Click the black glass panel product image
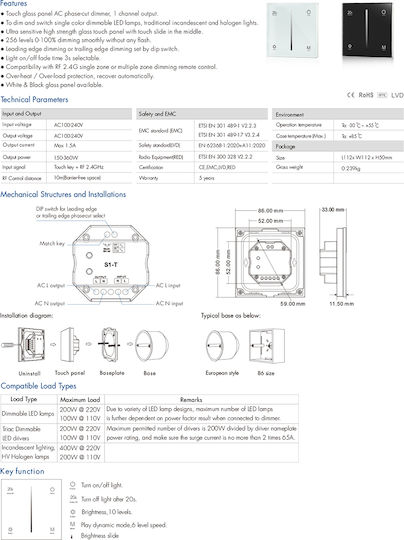404x540 pixels. click(367, 31)
